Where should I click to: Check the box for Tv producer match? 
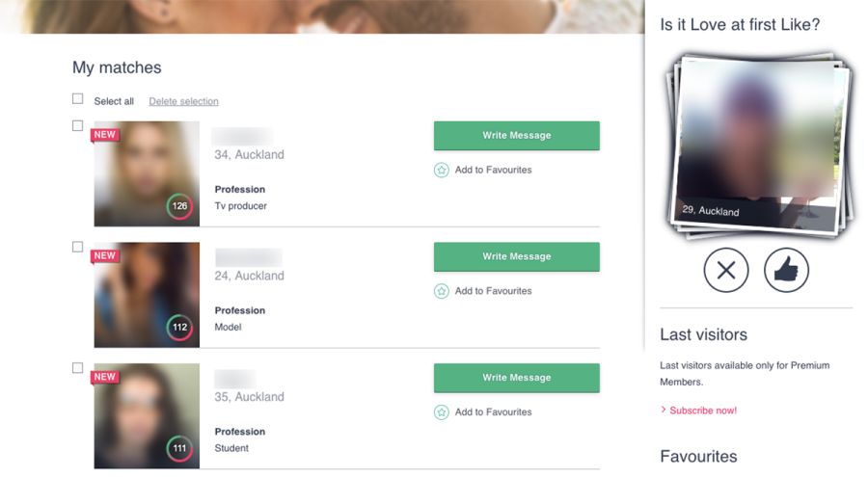point(78,125)
